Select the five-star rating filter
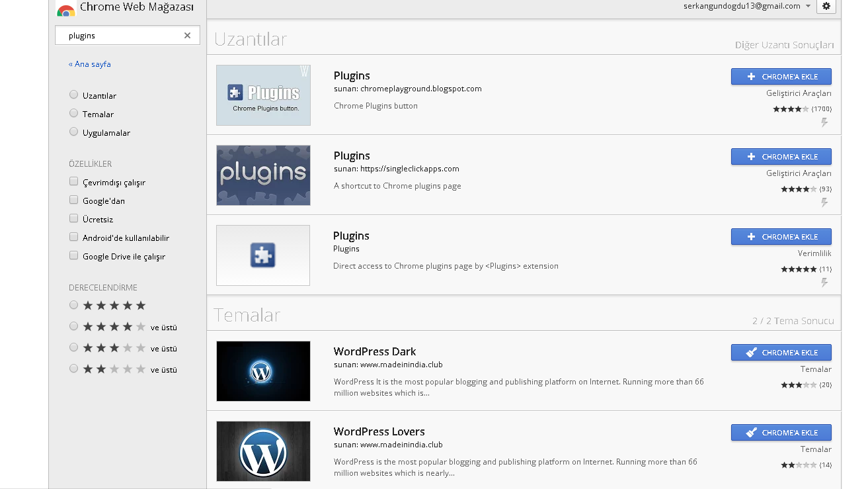Viewport: 868px width, 489px height. pos(73,305)
